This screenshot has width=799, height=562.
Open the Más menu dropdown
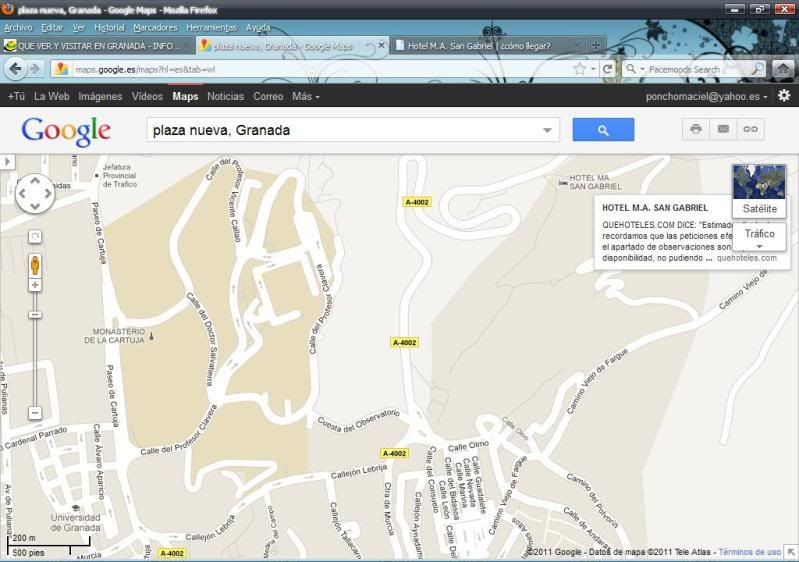click(306, 96)
